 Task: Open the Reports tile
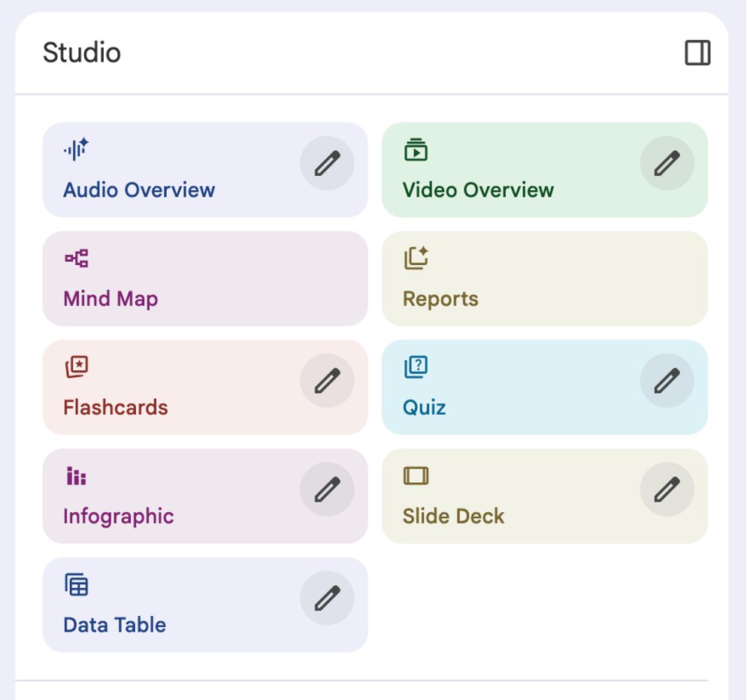pyautogui.click(x=544, y=279)
